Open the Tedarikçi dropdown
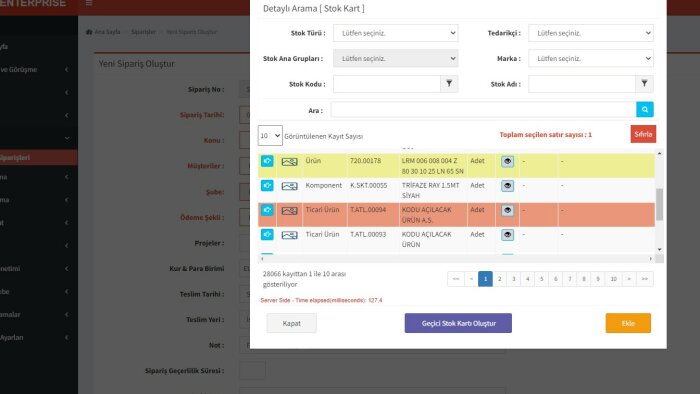 click(591, 33)
